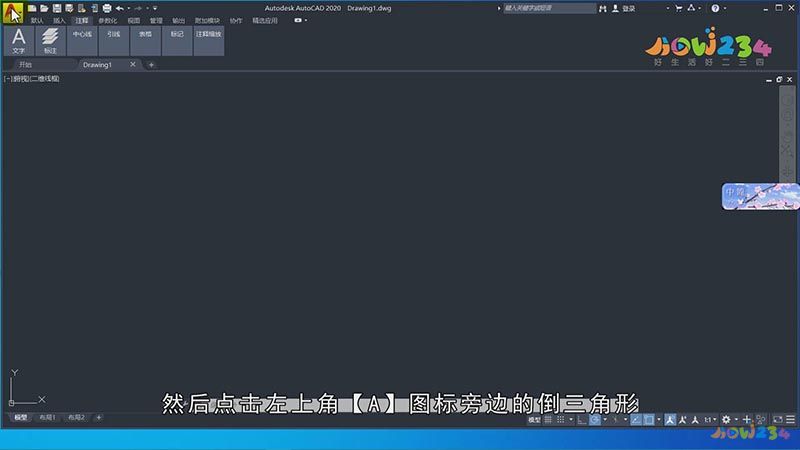Click the viewport controls [-] label
Image resolution: width=800 pixels, height=450 pixels.
click(8, 79)
